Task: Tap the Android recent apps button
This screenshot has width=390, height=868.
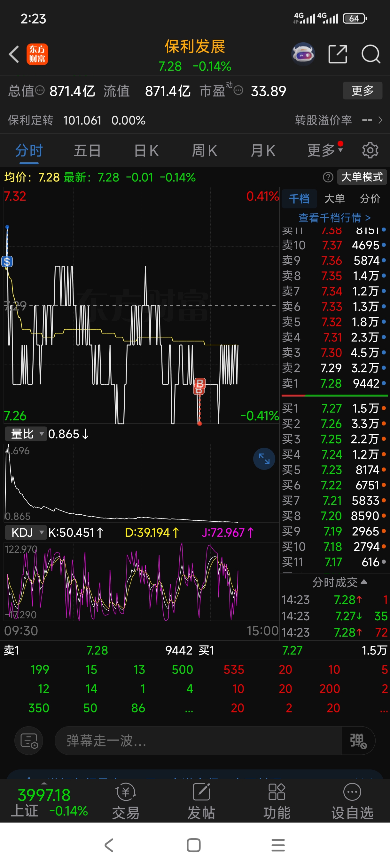Action: coord(278,845)
